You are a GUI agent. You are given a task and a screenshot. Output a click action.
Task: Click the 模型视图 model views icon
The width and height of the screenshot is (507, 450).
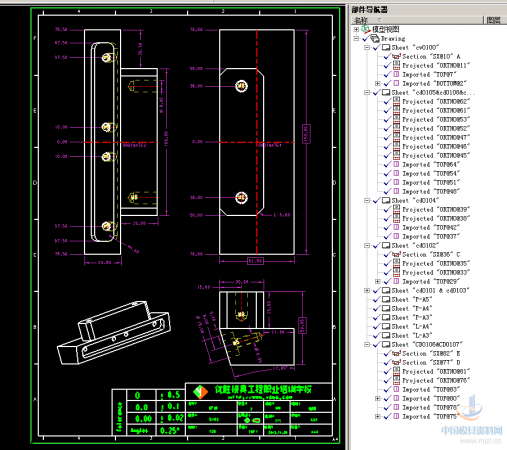[366, 29]
